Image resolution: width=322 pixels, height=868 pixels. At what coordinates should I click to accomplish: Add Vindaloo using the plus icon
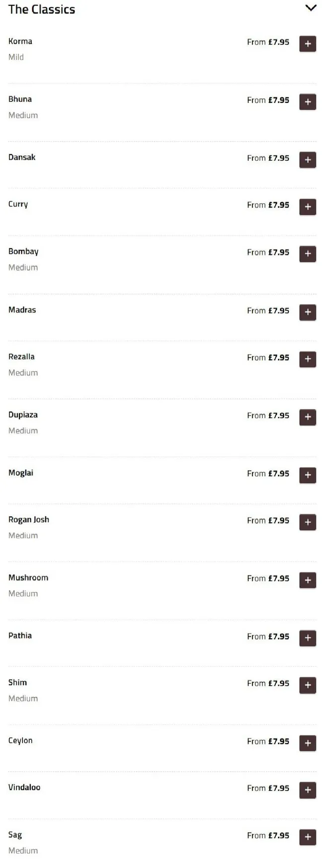pos(308,790)
